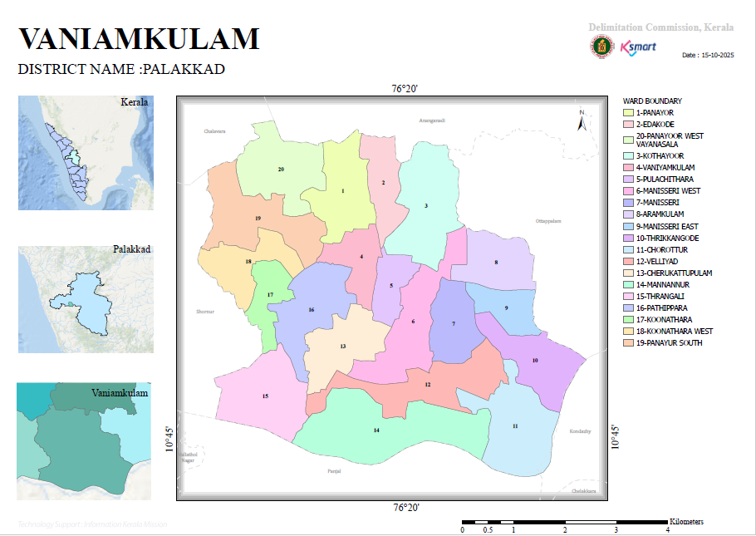This screenshot has height=536, width=756.
Task: Click ward 13 region on the map
Action: [343, 347]
